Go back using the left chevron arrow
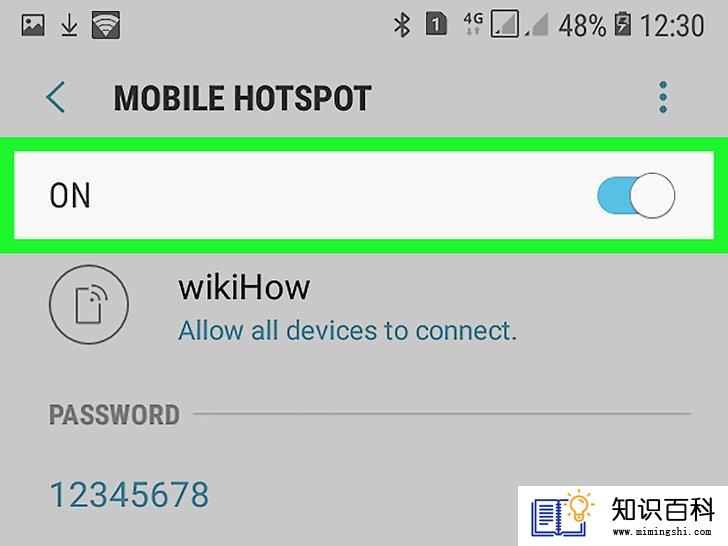Viewport: 728px width, 546px height. tap(55, 98)
